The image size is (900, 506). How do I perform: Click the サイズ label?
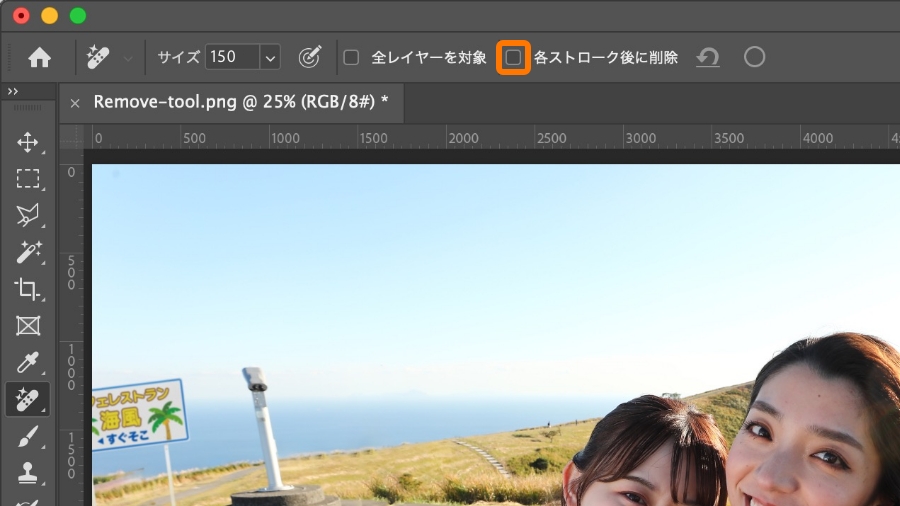point(179,57)
